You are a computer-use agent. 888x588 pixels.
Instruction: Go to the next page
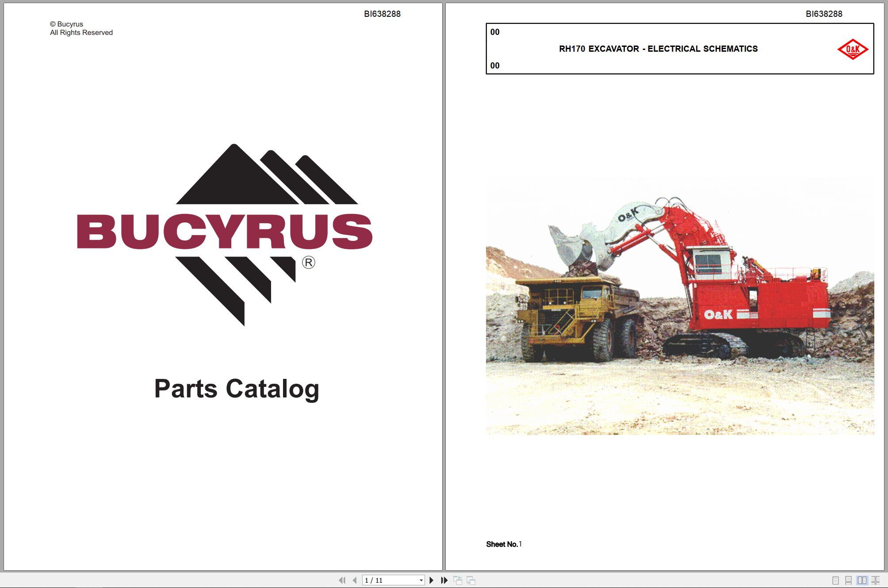point(432,580)
